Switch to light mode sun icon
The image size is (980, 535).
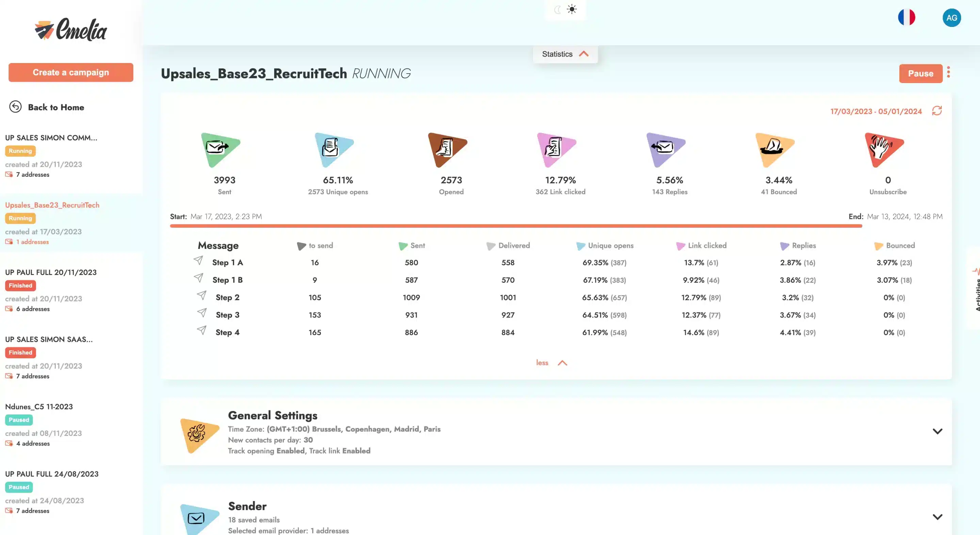pos(572,9)
